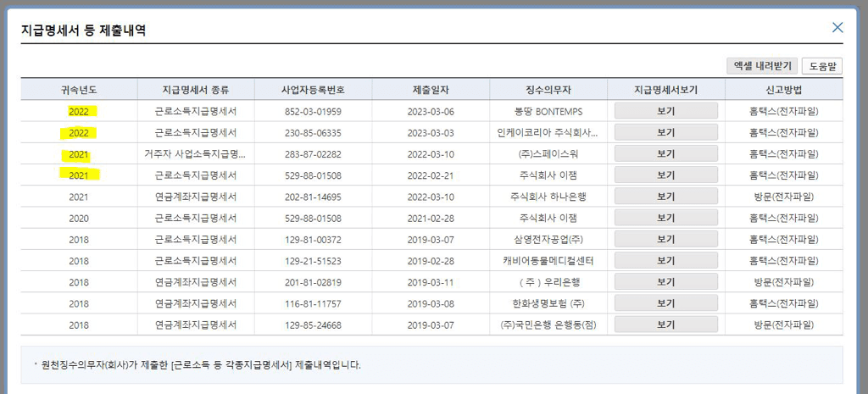The width and height of the screenshot is (868, 394).
Task: Click the 봉땅 BONTEMPS company name
Action: (x=548, y=111)
